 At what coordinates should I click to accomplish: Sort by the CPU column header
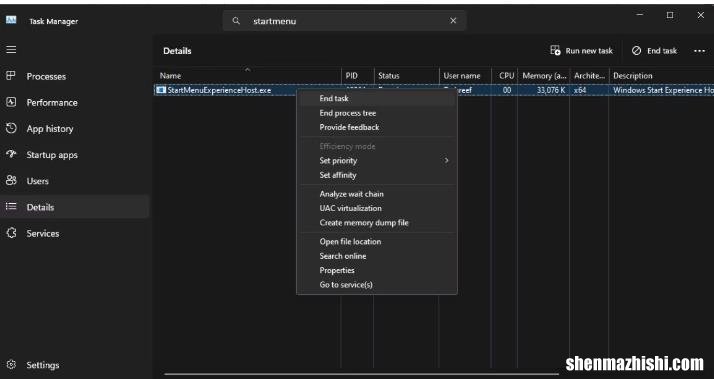[x=505, y=76]
